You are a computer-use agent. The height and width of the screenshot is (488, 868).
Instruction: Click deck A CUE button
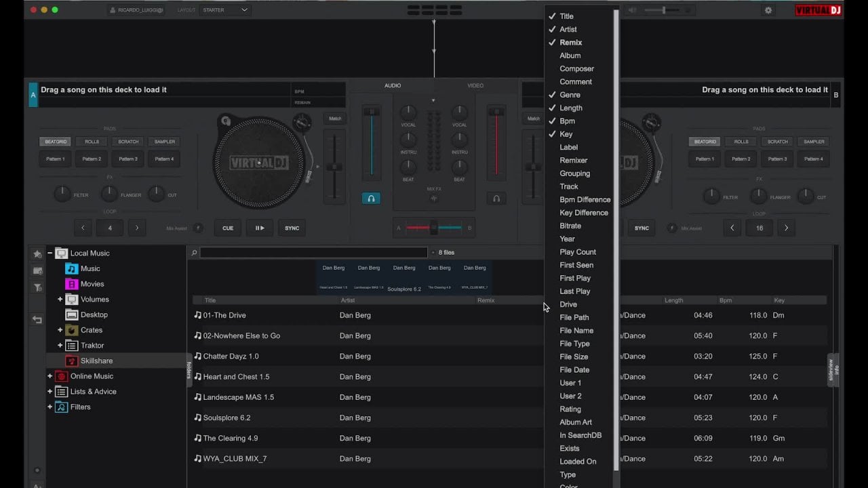tap(228, 228)
